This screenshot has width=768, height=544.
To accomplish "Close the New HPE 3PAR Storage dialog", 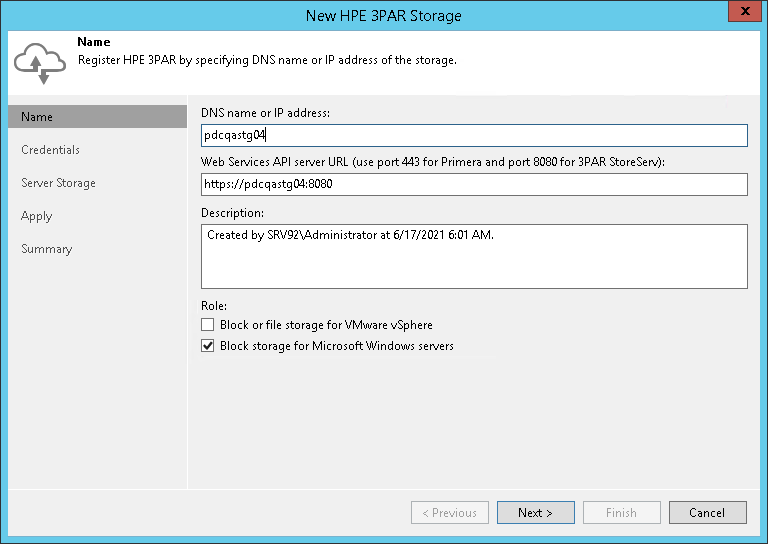I will [x=744, y=11].
